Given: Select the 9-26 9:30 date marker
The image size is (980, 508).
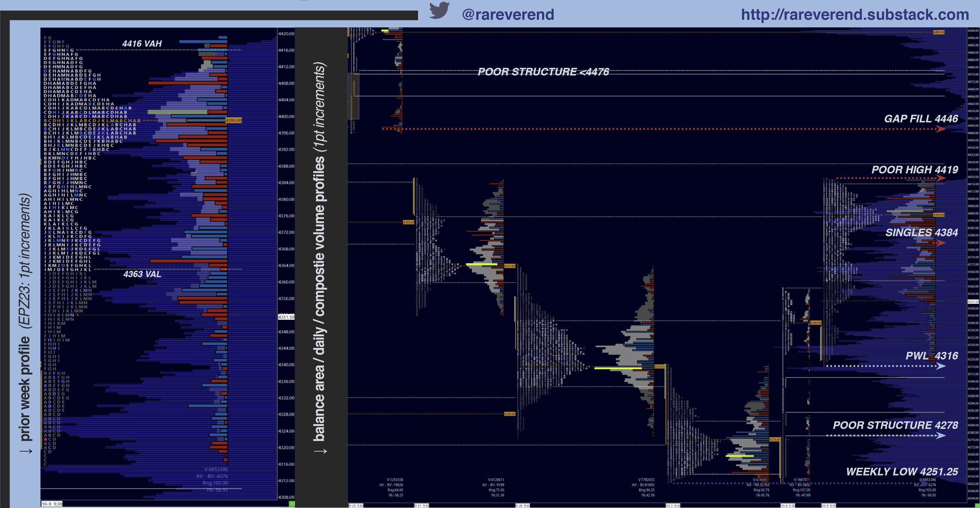Looking at the screenshot, I should pos(522,505).
